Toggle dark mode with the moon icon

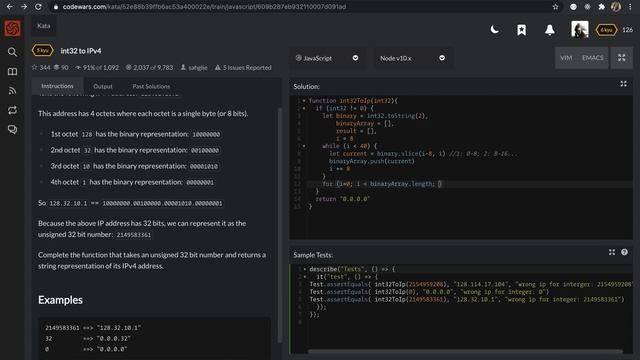click(x=494, y=29)
